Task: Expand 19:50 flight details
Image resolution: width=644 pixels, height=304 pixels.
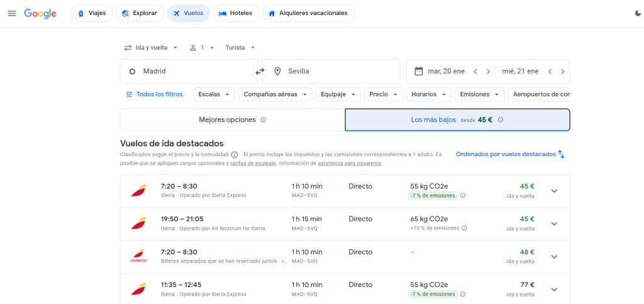Action: [554, 224]
